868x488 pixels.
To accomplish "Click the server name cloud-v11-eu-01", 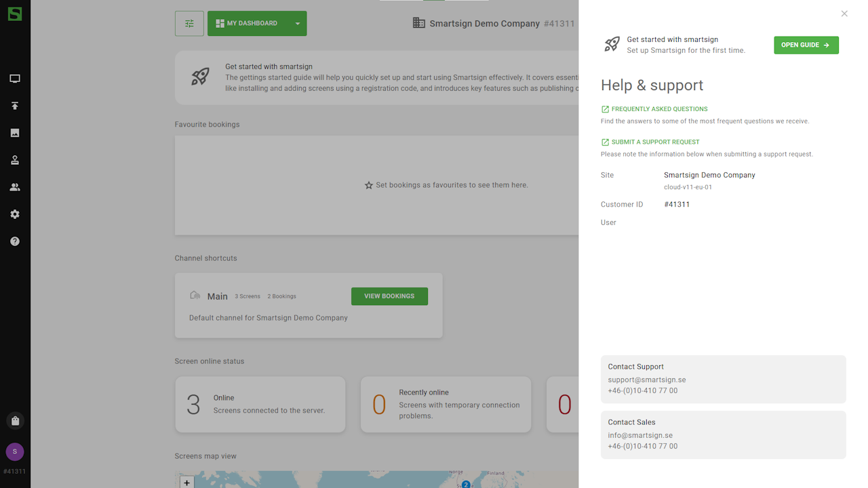I will [688, 187].
